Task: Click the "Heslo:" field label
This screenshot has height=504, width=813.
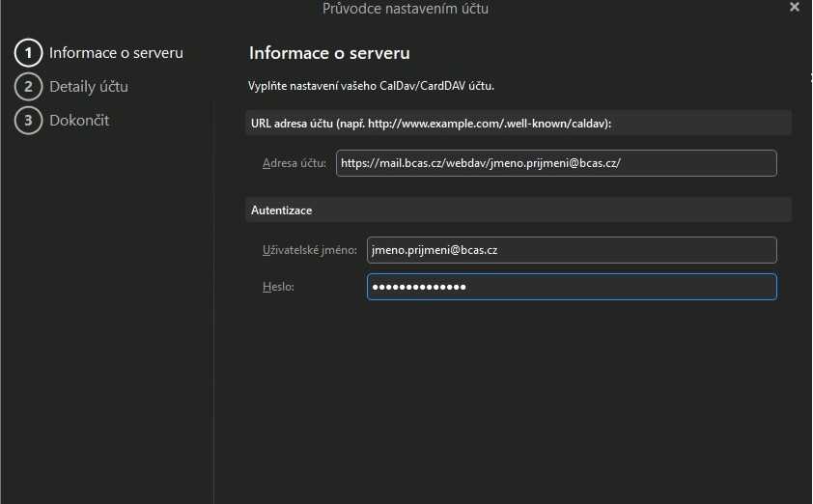Action: pyautogui.click(x=278, y=287)
